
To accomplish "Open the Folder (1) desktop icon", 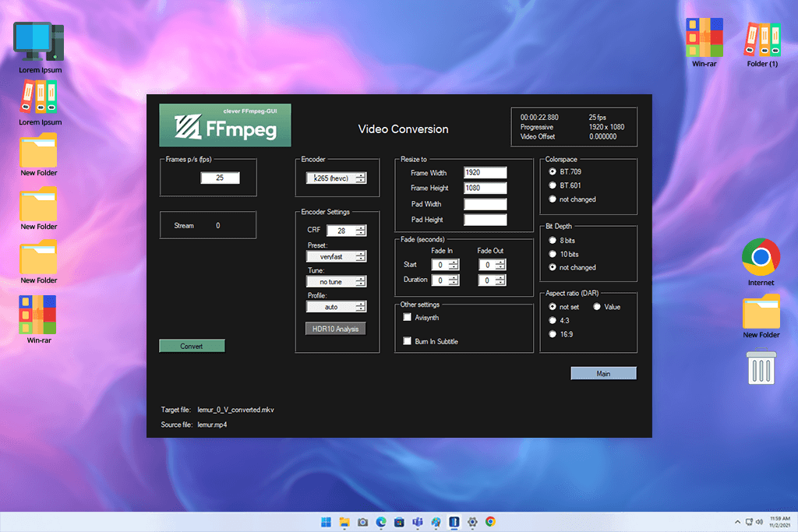I will (x=762, y=44).
